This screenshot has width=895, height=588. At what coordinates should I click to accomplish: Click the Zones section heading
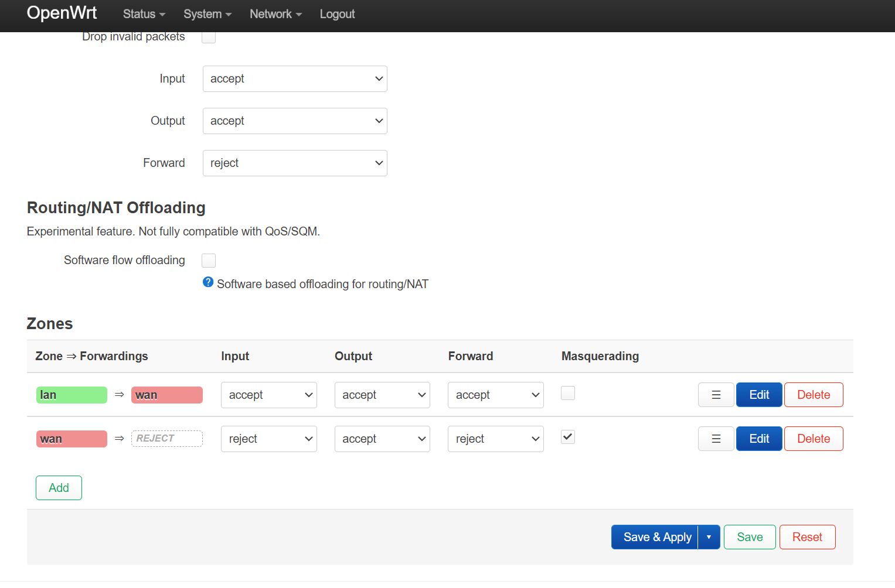pos(50,324)
